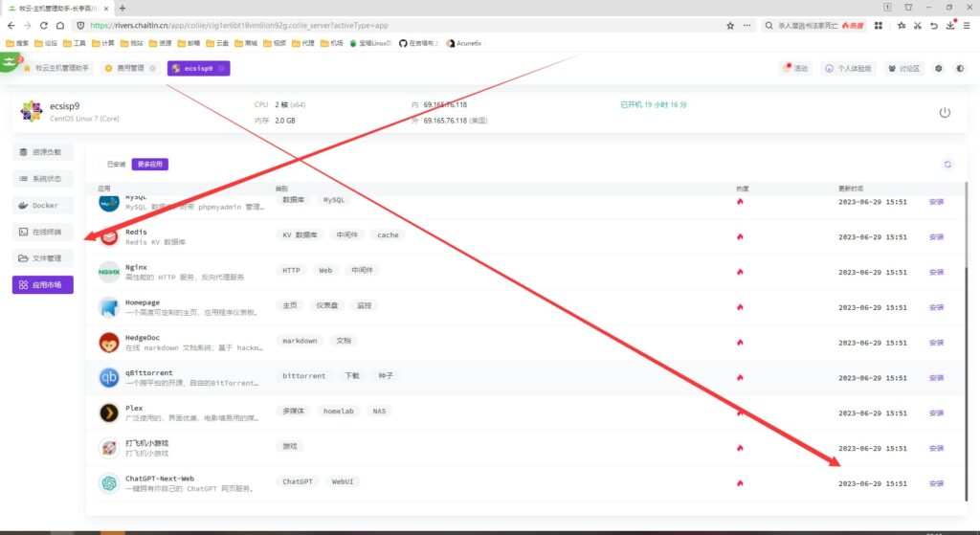The height and width of the screenshot is (535, 980).
Task: Install Redis via its 安装 link
Action: (x=936, y=237)
